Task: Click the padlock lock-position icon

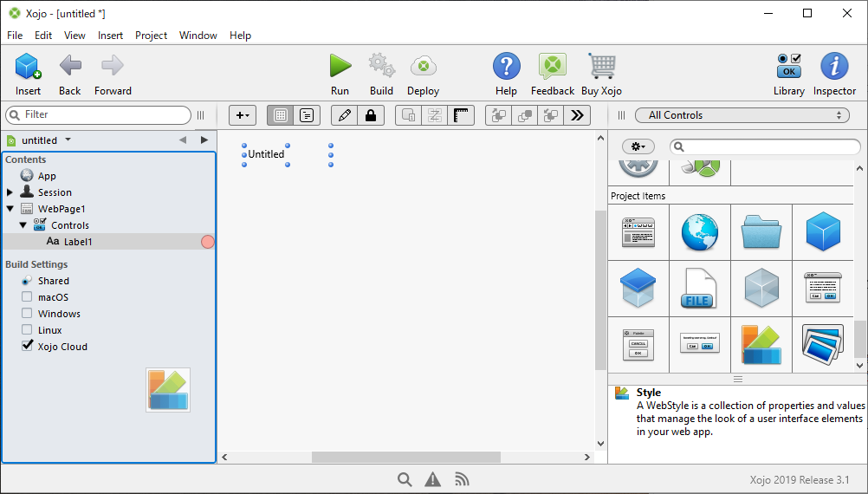Action: [x=371, y=115]
